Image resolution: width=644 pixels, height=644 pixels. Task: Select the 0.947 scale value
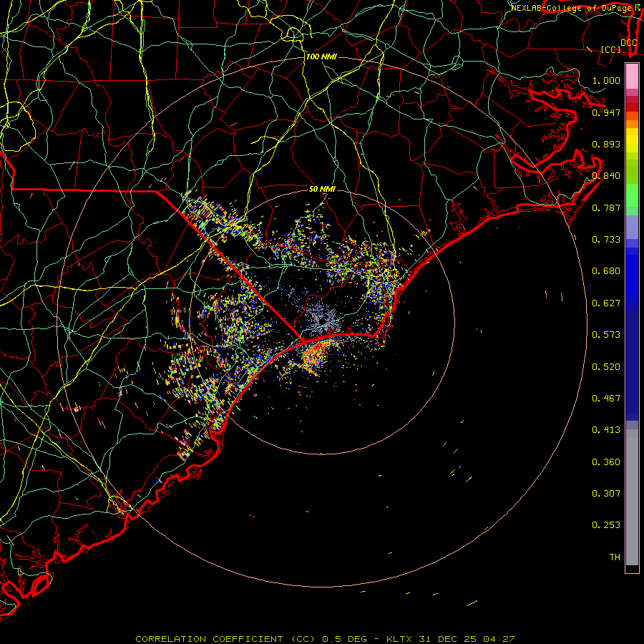(x=606, y=112)
